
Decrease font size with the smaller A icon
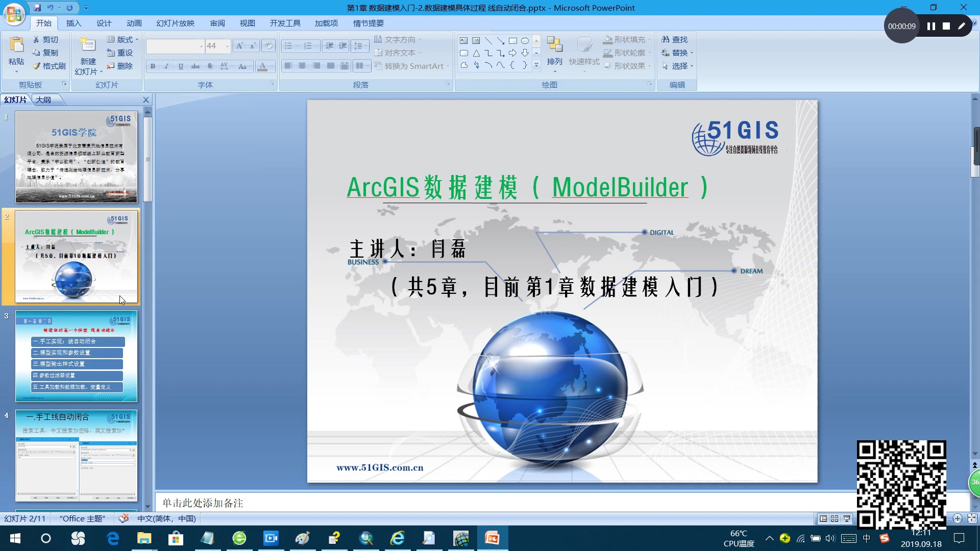252,46
